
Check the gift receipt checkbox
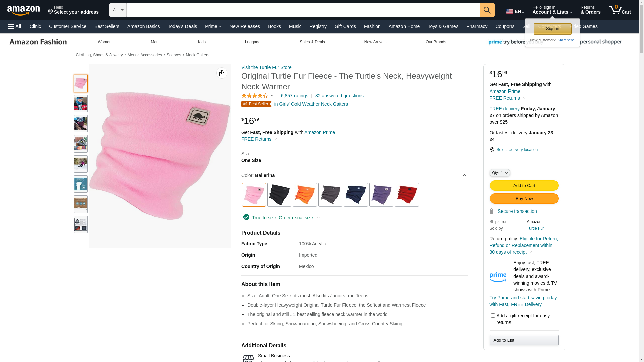493,315
